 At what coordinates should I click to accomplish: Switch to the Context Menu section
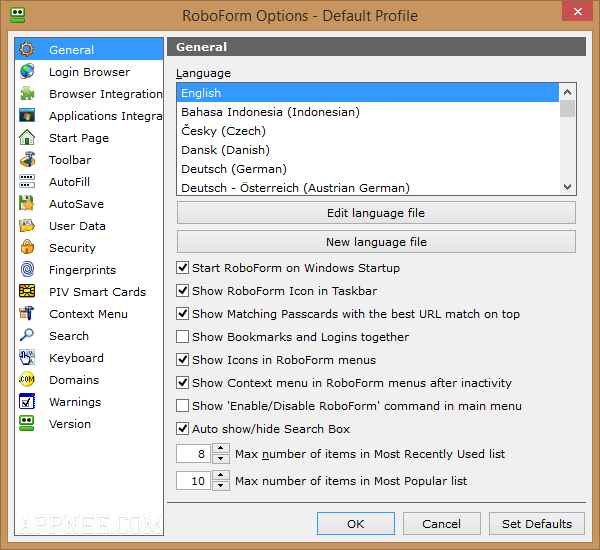point(89,313)
